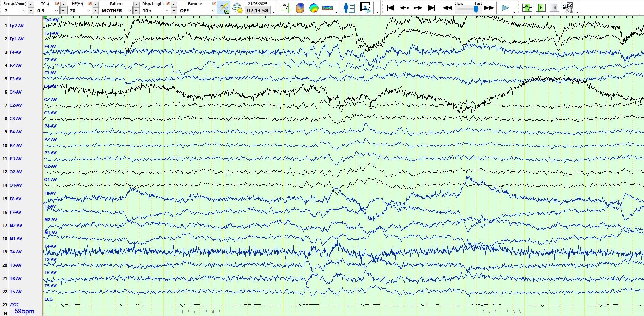Open the TC(s) time constant dropdown
The image size is (644, 316).
(47, 11)
